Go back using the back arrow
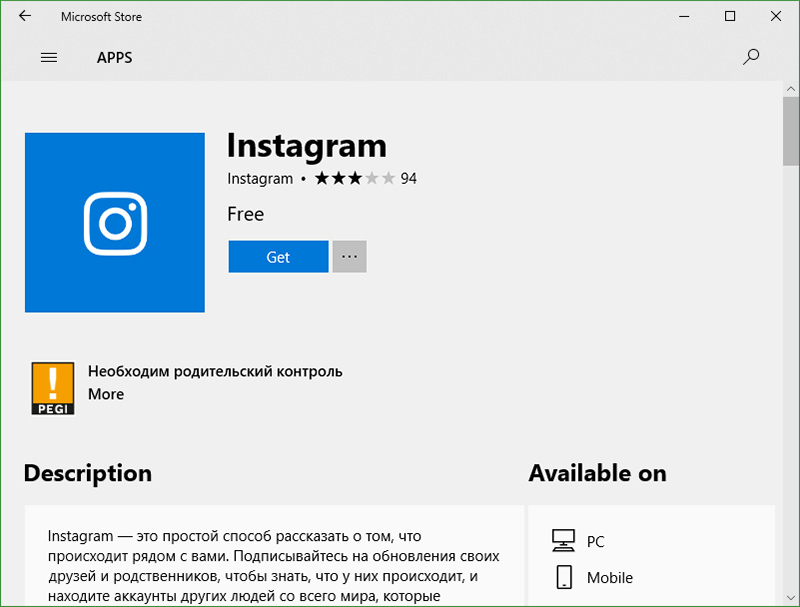Viewport: 800px width, 607px height. (x=24, y=16)
